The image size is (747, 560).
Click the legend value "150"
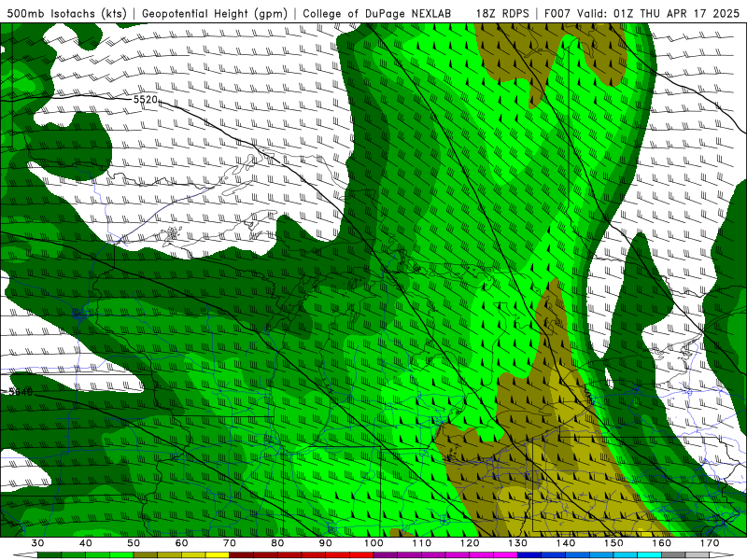613,543
